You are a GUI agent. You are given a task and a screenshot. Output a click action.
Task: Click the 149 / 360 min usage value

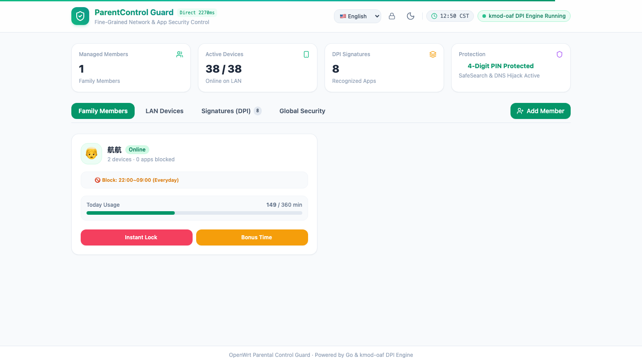284,205
